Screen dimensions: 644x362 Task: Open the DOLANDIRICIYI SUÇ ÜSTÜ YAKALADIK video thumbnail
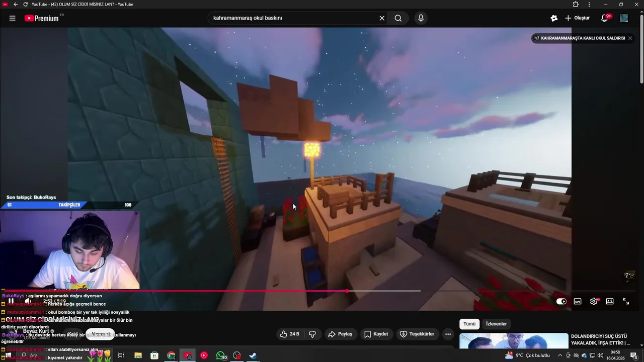(514, 340)
